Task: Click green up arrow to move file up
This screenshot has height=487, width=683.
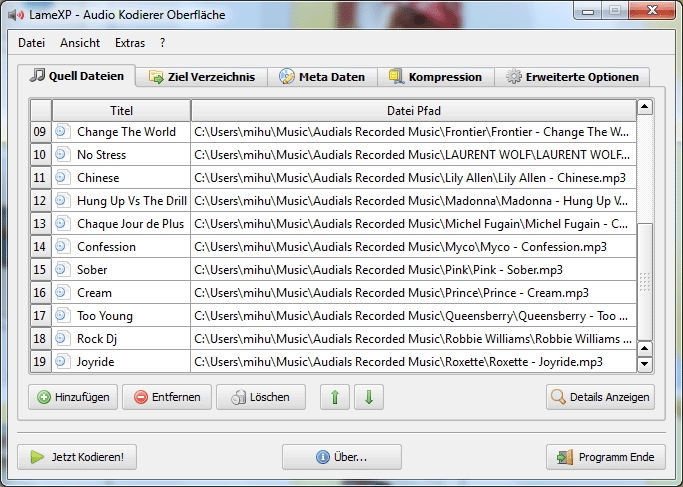Action: tap(334, 397)
